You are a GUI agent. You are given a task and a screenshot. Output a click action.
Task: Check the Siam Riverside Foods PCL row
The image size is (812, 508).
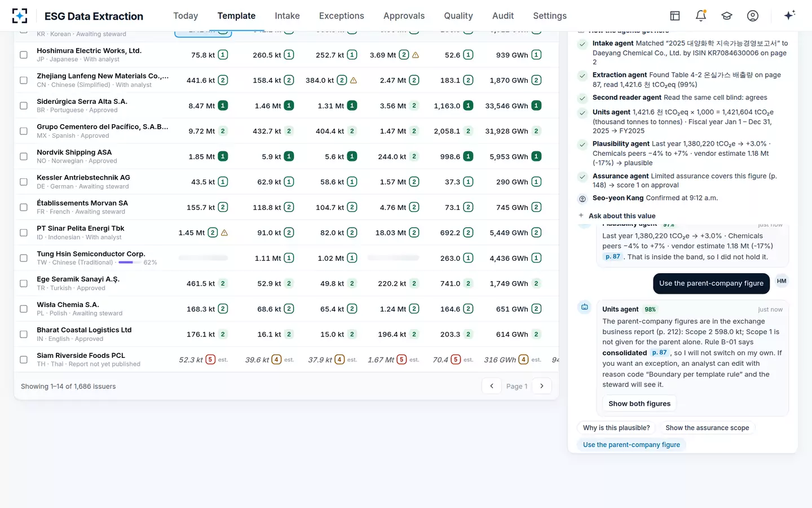(x=24, y=360)
